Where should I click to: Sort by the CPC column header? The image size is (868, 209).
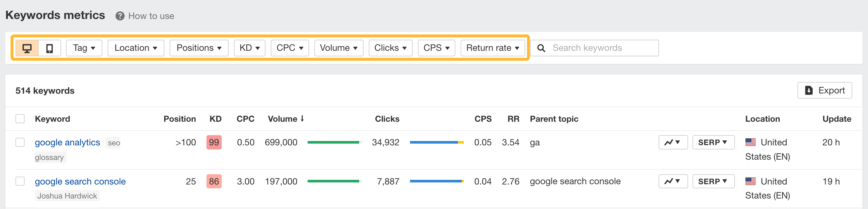coord(245,119)
